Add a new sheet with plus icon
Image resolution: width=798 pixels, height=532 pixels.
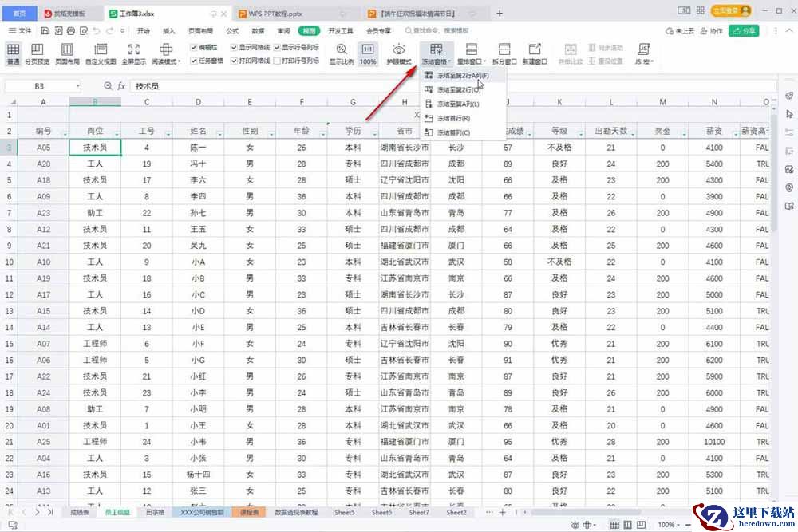502,512
